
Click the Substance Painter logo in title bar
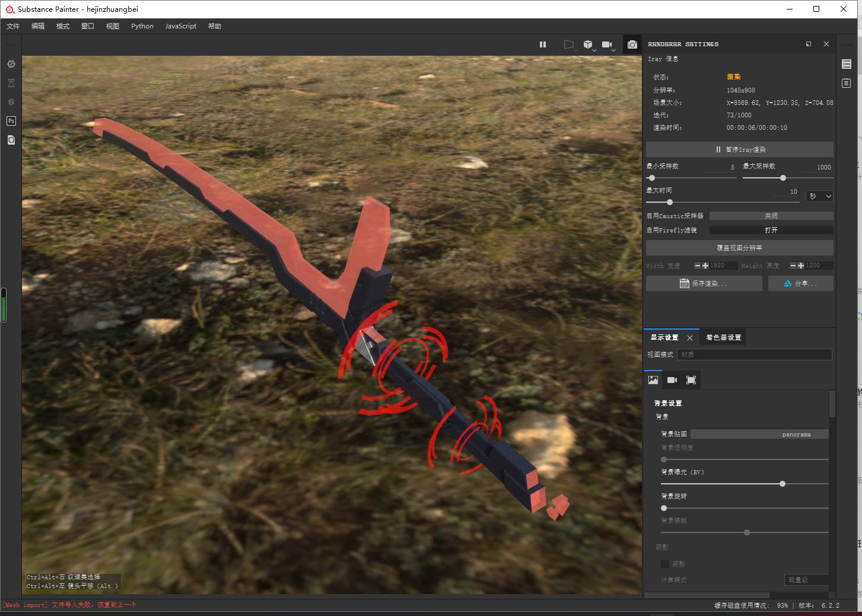pyautogui.click(x=9, y=9)
